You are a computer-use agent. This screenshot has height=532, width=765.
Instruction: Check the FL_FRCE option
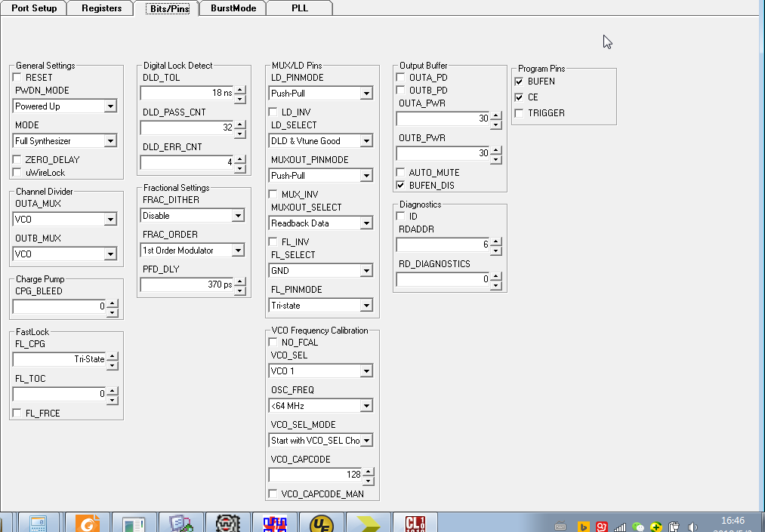point(17,413)
